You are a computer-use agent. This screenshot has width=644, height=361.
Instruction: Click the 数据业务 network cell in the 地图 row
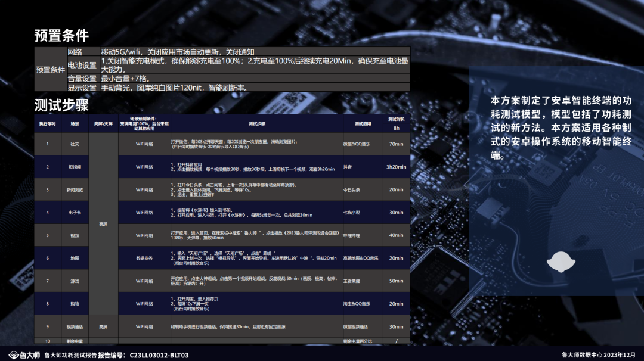[144, 258]
